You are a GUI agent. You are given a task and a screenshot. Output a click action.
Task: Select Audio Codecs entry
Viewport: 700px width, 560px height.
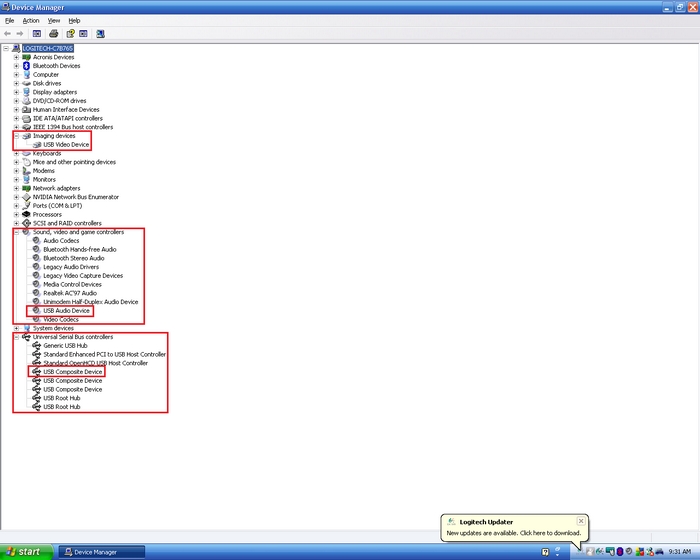click(61, 241)
